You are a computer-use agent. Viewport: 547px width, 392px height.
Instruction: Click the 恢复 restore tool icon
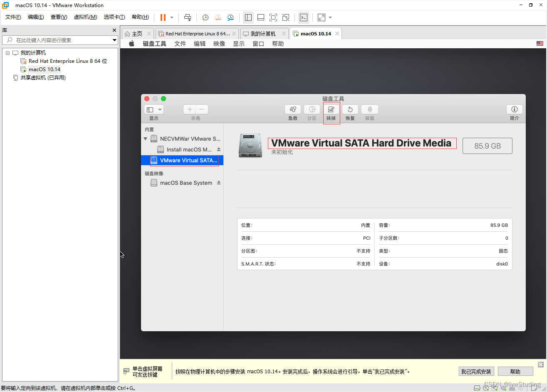click(x=350, y=109)
